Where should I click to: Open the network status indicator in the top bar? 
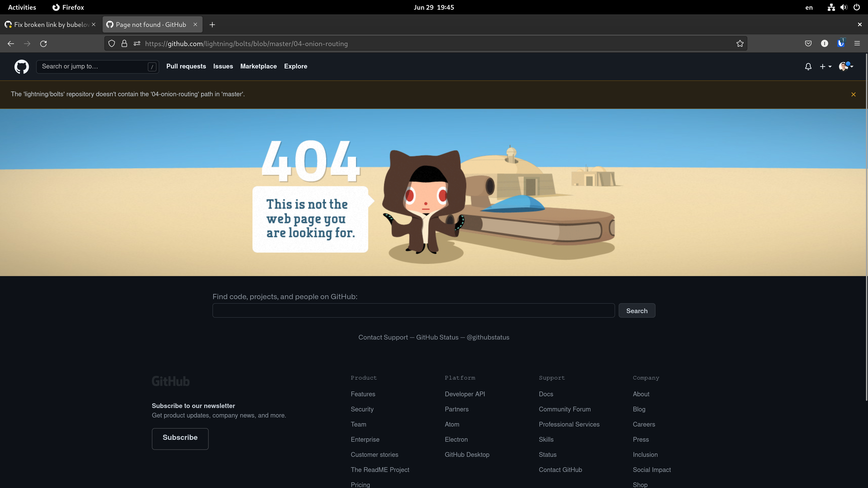(x=831, y=7)
